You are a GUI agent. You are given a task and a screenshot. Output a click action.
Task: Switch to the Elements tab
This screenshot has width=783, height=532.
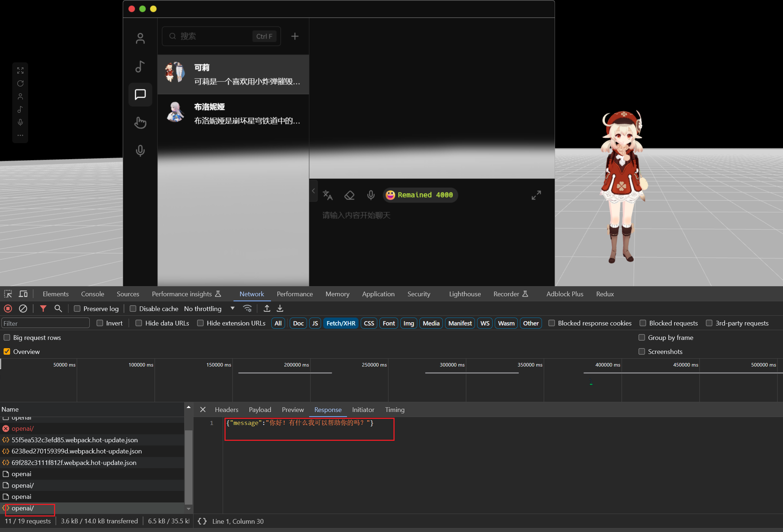point(55,294)
